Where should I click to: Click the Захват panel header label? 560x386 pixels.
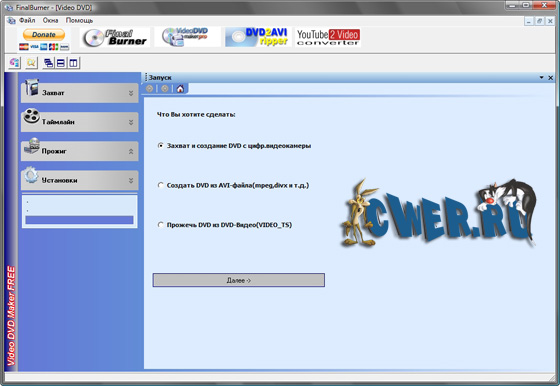[53, 93]
